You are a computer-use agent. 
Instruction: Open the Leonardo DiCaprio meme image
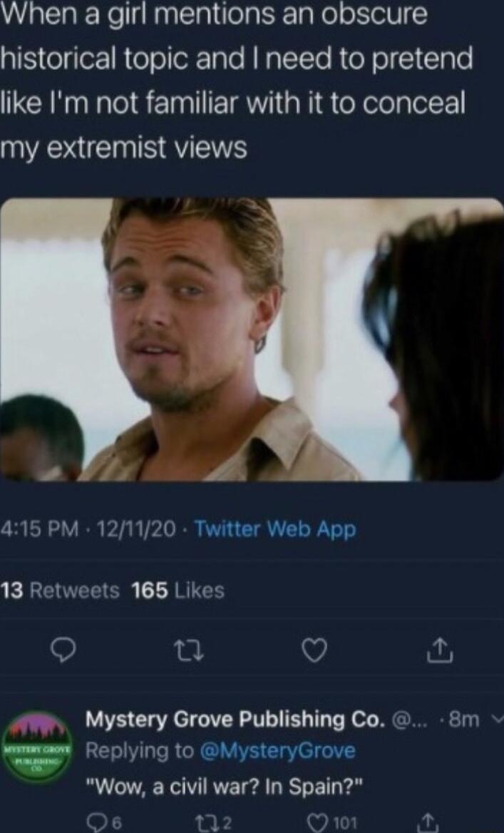(x=252, y=341)
